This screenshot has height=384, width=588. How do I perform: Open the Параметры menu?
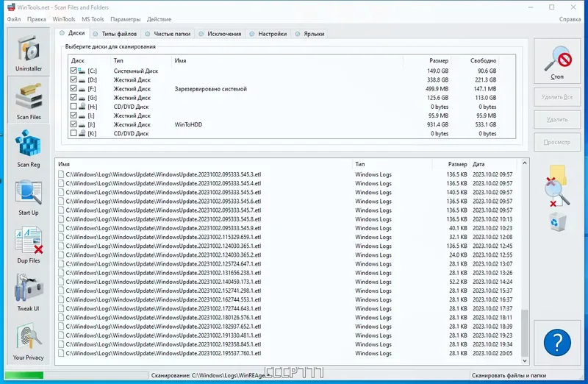click(x=125, y=19)
